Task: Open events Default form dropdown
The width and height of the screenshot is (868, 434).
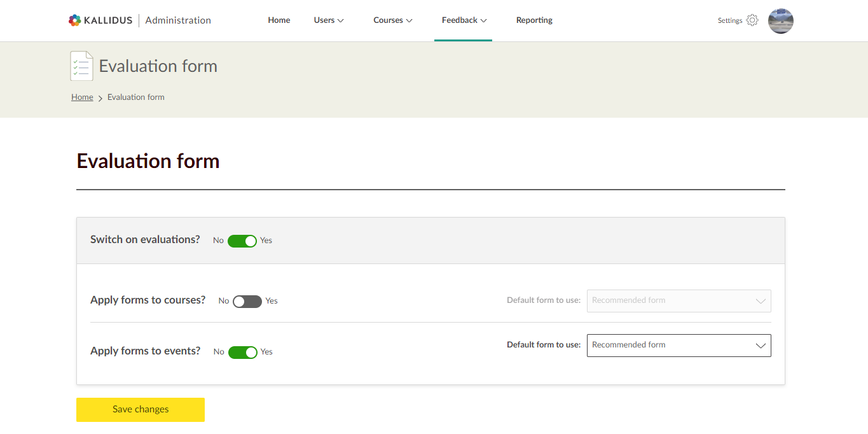Action: click(679, 346)
